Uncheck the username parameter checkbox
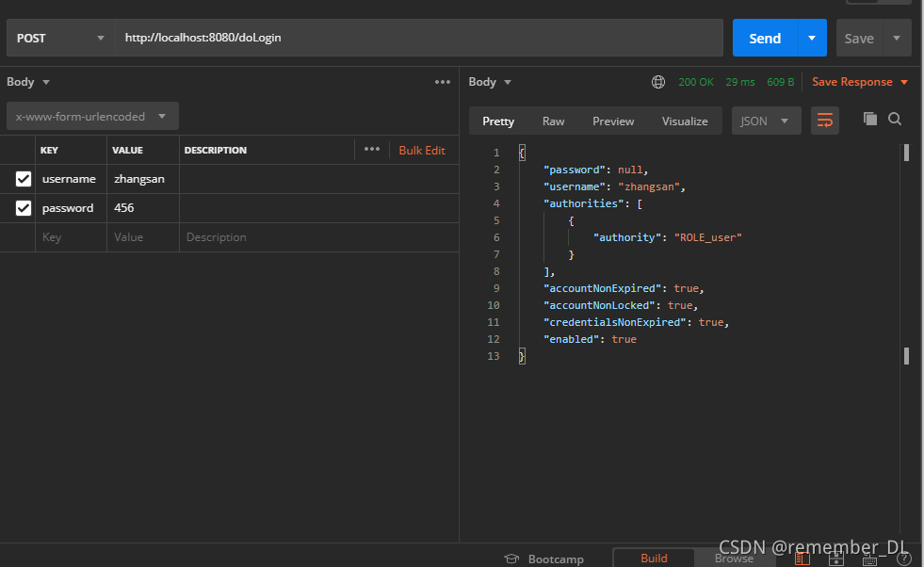 click(23, 179)
